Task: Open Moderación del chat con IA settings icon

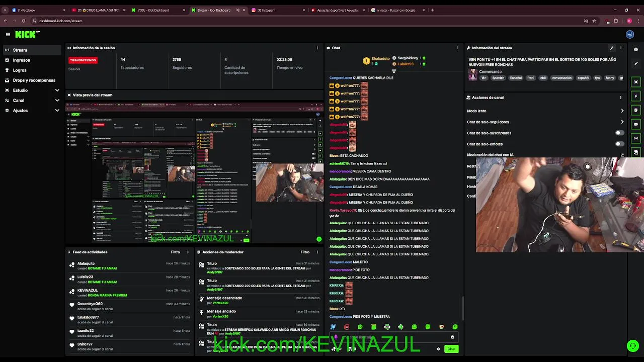Action: (622, 155)
